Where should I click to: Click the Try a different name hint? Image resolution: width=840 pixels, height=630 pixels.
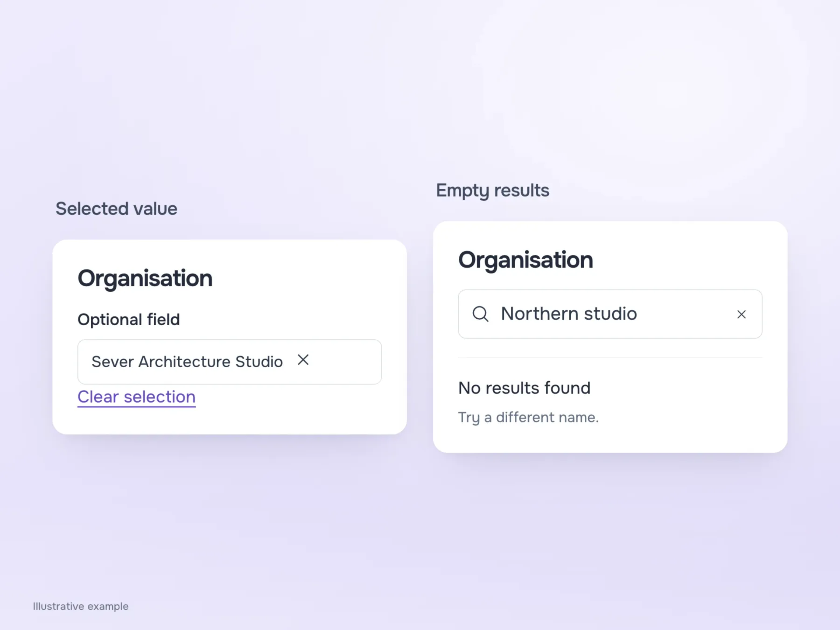pyautogui.click(x=528, y=417)
